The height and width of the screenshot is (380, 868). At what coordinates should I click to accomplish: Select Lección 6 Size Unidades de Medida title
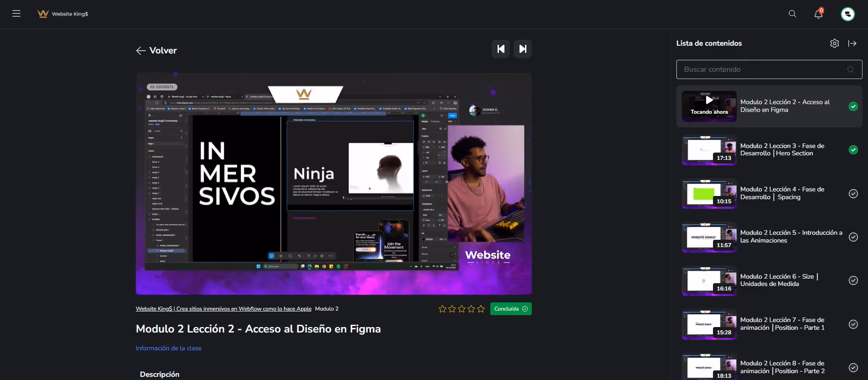point(779,280)
